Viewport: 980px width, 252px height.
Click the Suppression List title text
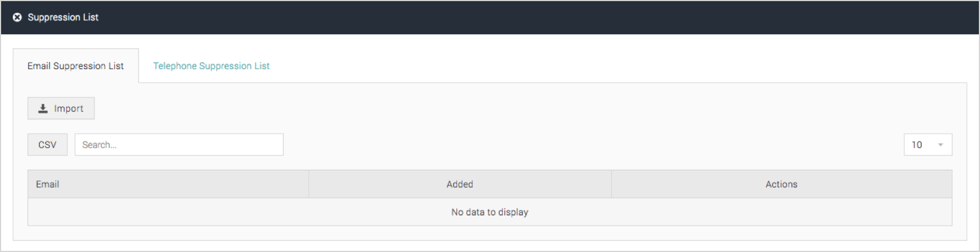63,17
